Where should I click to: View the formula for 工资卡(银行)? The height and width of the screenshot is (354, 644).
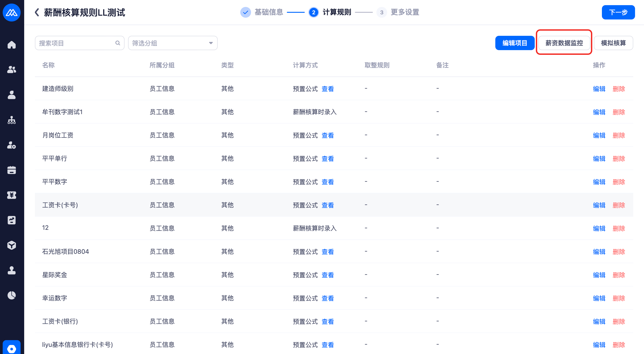click(328, 321)
